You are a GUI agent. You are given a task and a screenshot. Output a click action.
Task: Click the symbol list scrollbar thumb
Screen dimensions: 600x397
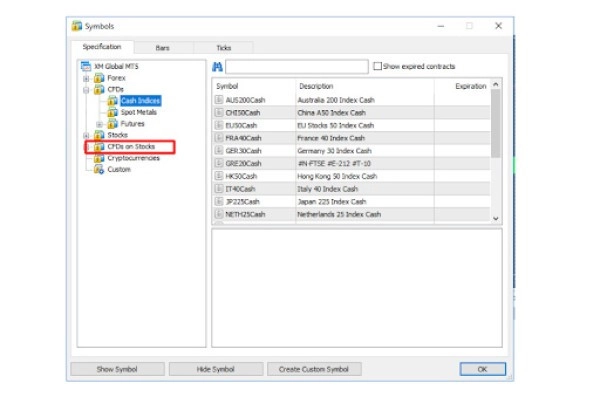(x=496, y=123)
